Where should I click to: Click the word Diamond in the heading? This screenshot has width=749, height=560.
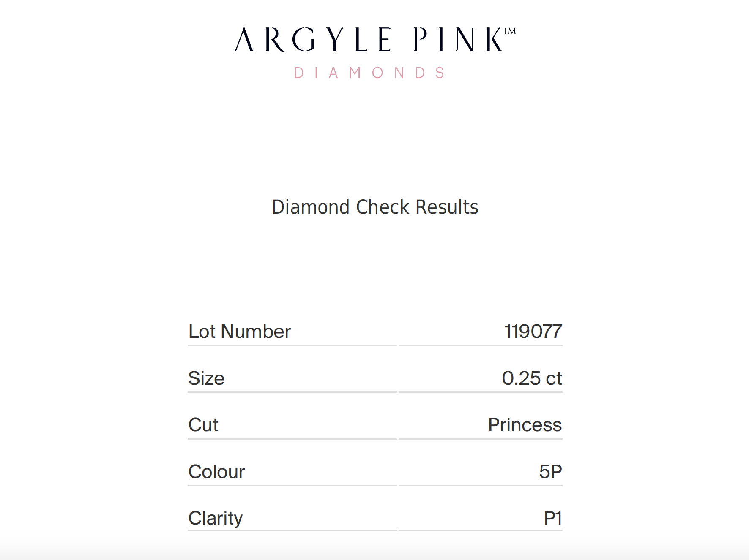coord(310,207)
